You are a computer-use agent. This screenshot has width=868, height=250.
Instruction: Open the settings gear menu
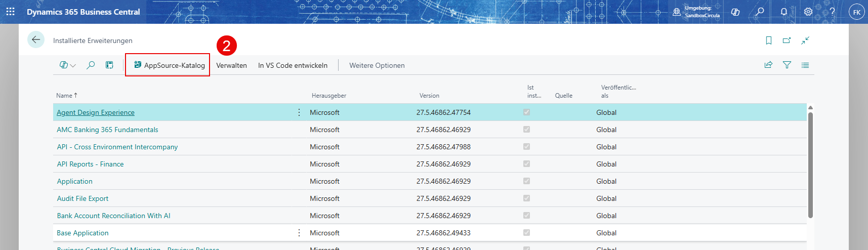pos(808,12)
